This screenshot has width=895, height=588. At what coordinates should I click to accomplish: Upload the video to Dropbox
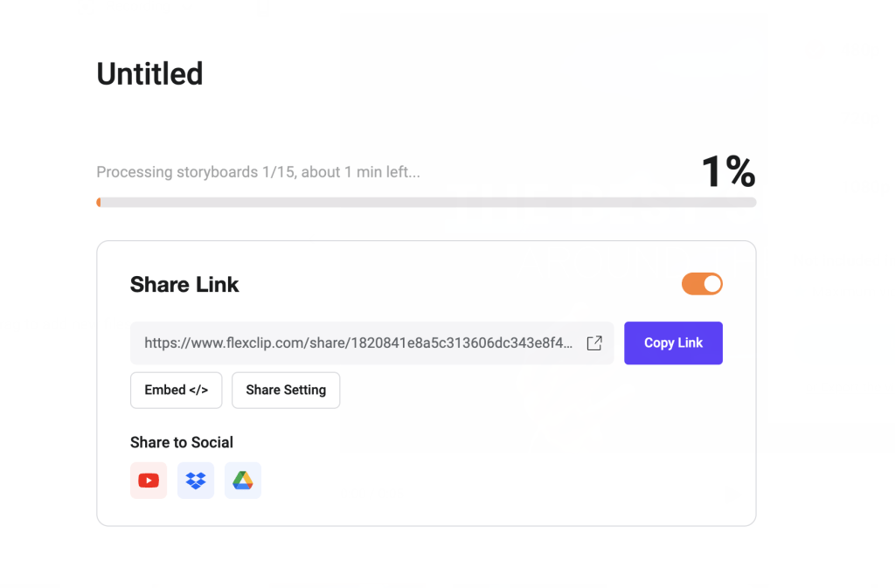point(196,481)
